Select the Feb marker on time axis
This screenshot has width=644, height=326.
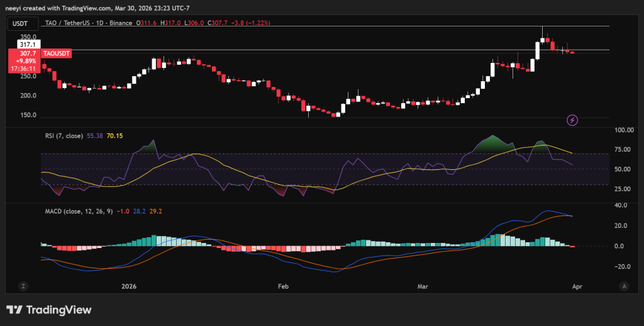tap(282, 286)
